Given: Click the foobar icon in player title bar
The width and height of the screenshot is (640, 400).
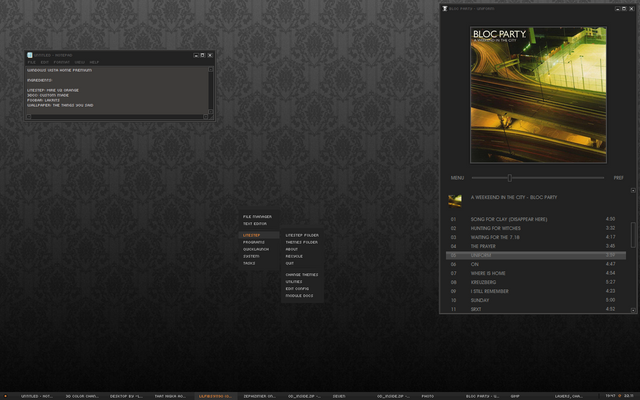Looking at the screenshot, I should [x=445, y=8].
